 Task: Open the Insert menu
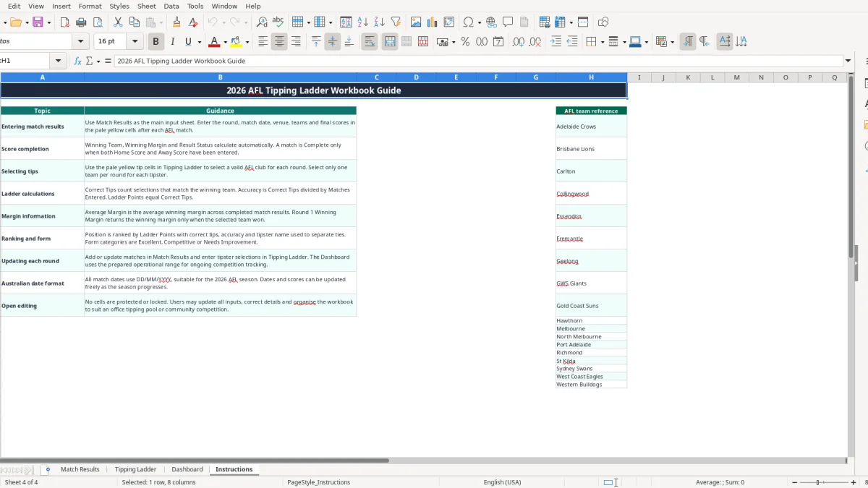click(61, 6)
